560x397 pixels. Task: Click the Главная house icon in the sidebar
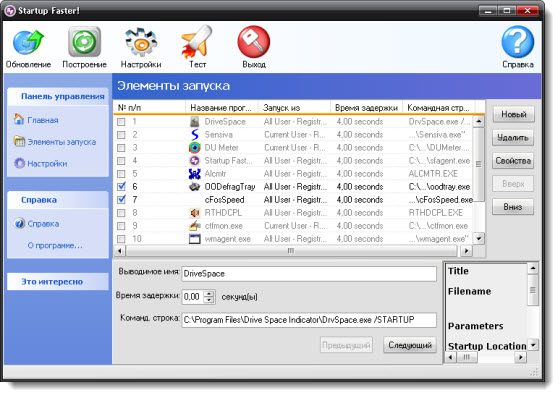(19, 119)
